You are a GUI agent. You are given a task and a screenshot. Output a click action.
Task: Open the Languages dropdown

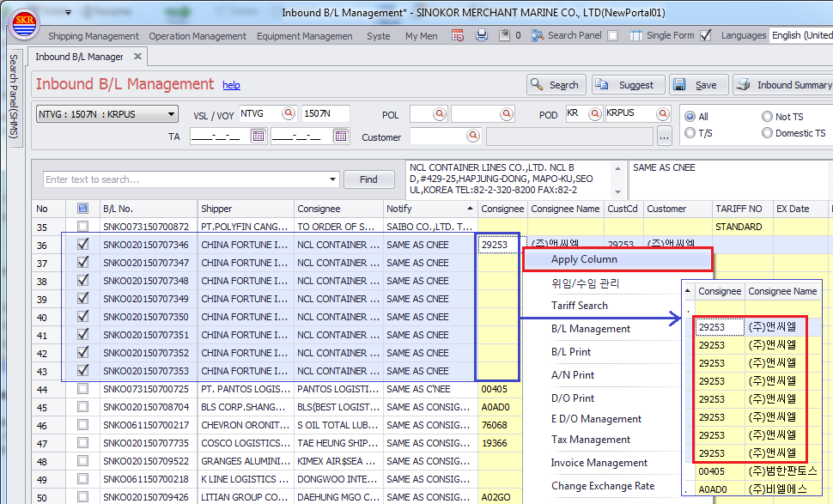(800, 35)
